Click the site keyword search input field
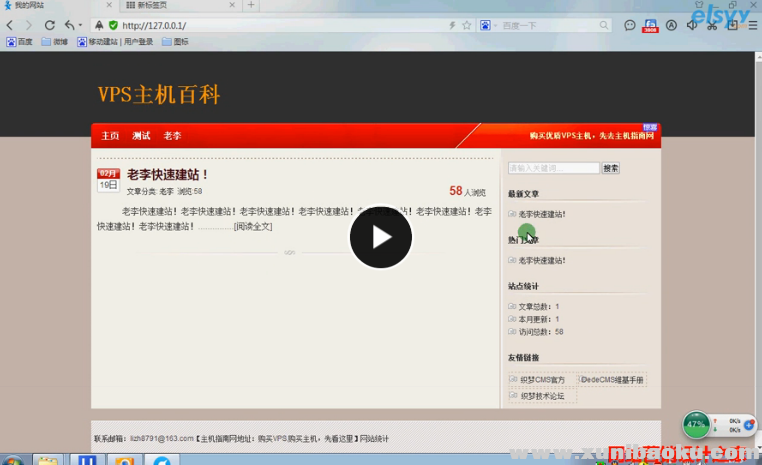 tap(553, 168)
